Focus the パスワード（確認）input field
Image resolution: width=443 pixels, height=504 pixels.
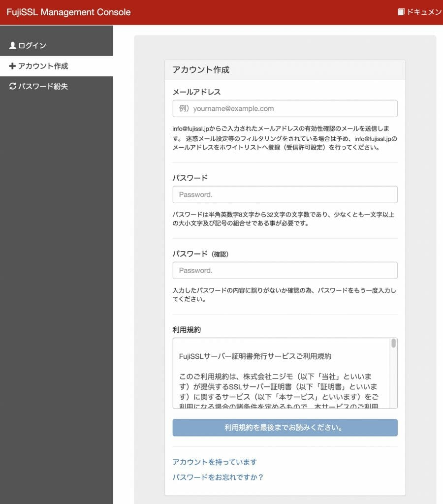285,270
